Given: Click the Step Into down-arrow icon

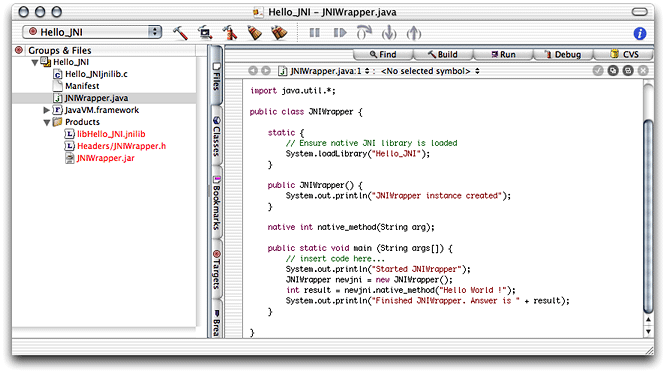Looking at the screenshot, I should click(389, 33).
